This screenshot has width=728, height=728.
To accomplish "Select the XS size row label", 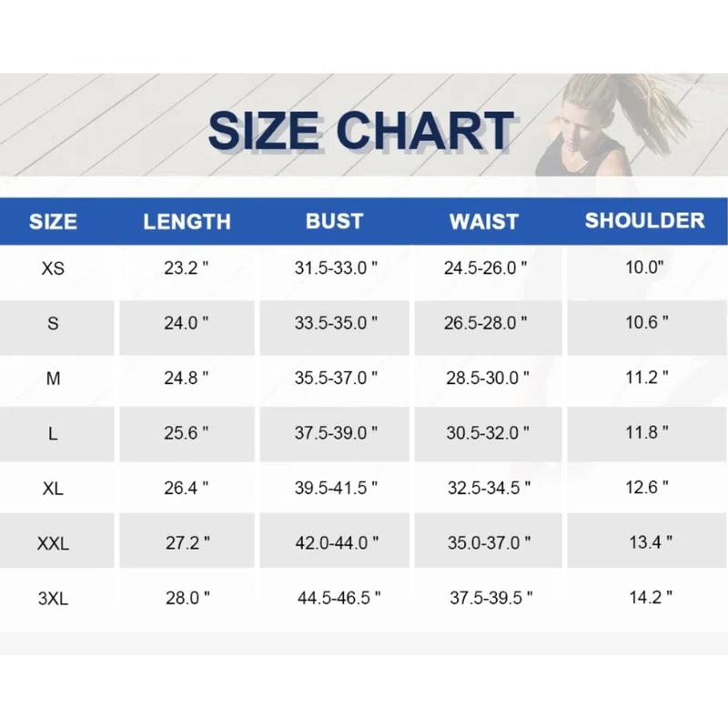I will 53,269.
